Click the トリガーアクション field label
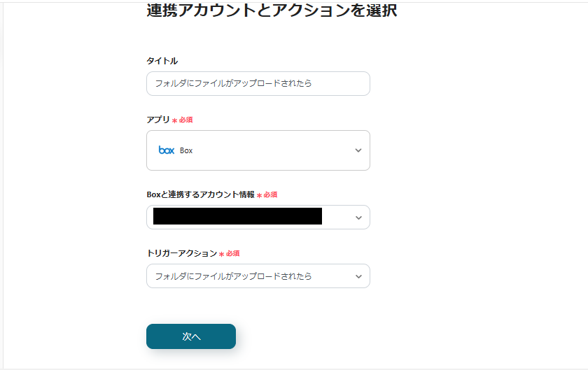This screenshot has width=588, height=370. coord(181,253)
